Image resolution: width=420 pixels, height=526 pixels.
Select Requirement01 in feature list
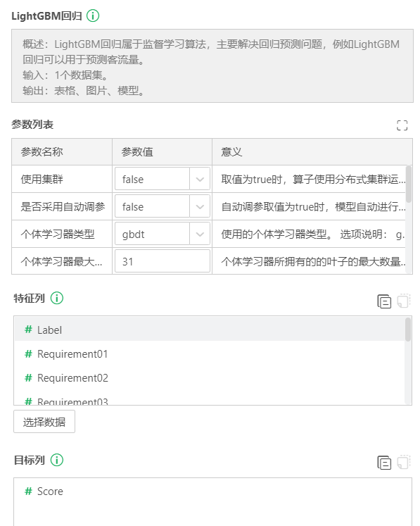point(210,354)
